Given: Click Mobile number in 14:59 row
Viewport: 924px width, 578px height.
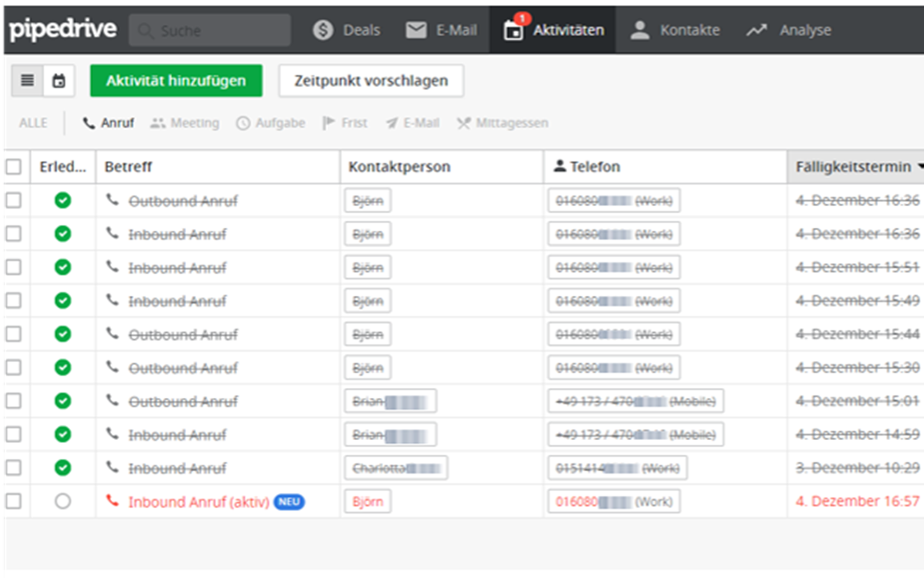Looking at the screenshot, I should coord(635,434).
